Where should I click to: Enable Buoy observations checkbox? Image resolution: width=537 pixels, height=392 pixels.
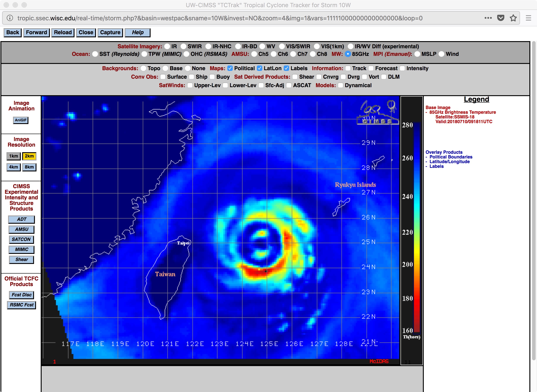[212, 77]
